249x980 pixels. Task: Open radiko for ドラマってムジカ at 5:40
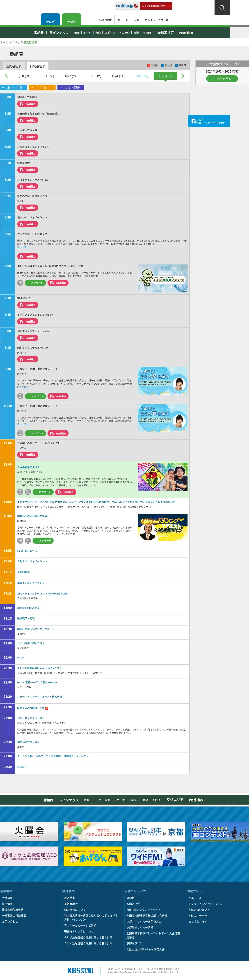[x=27, y=137]
